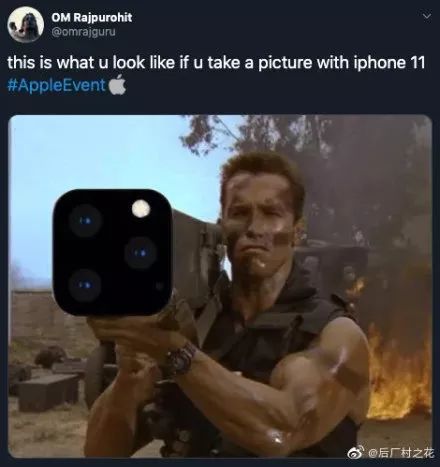Open the @后厂村之花 watermark text
The width and height of the screenshot is (440, 467).
coord(401,453)
